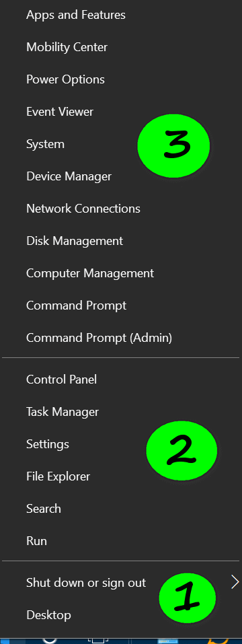Select Power Options entry
This screenshot has height=644, width=242.
click(x=66, y=79)
